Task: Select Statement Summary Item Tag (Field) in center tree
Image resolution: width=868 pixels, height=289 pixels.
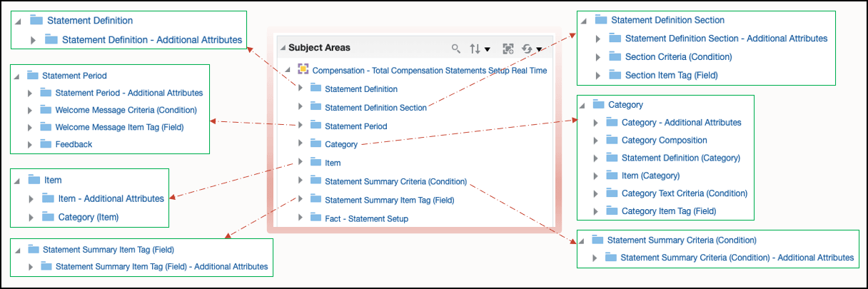Action: click(389, 200)
